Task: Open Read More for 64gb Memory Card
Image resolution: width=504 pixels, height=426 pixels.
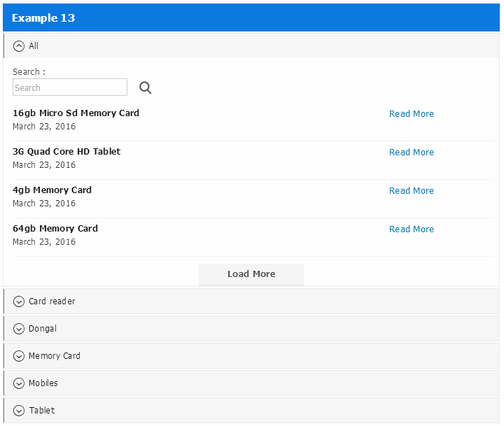Action: [x=412, y=229]
